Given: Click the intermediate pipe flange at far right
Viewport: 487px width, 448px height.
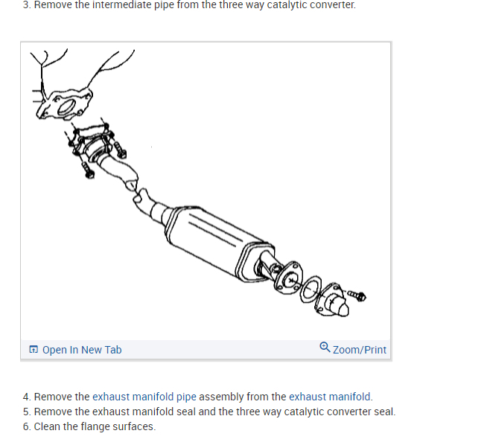Looking at the screenshot, I should (x=331, y=300).
